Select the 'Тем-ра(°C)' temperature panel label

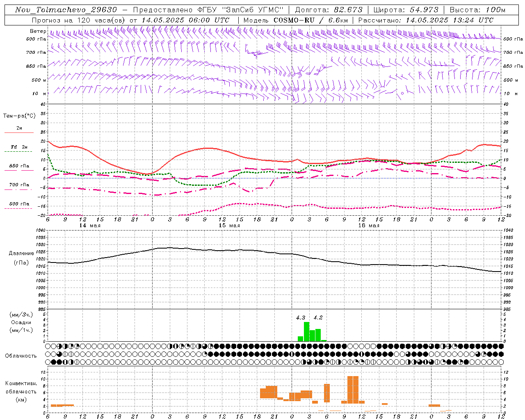[x=19, y=116]
